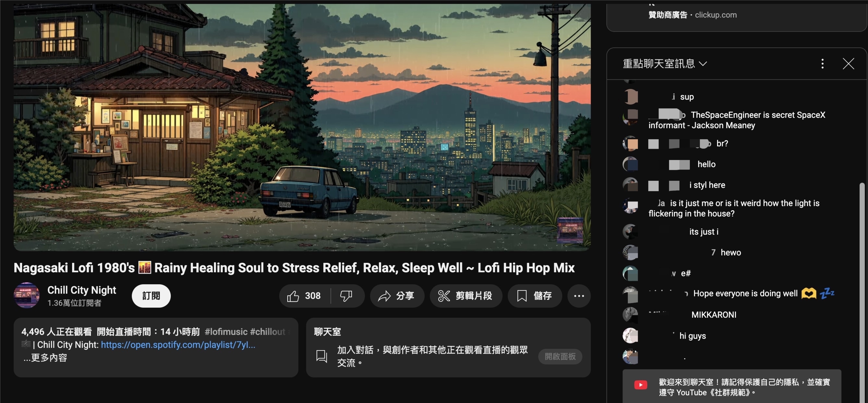This screenshot has height=403, width=868.
Task: Click chat bubble icon in 聊天室 card
Action: [x=321, y=356]
